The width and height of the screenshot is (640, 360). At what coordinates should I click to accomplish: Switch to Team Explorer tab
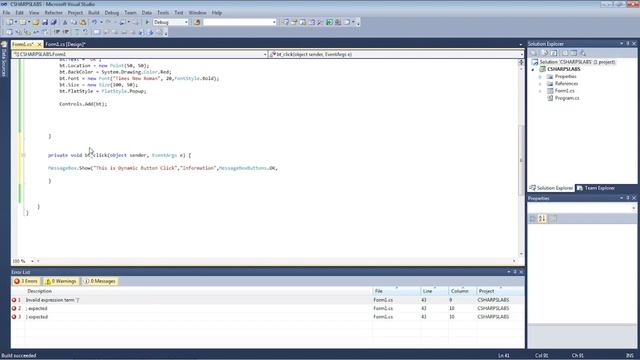[x=596, y=188]
